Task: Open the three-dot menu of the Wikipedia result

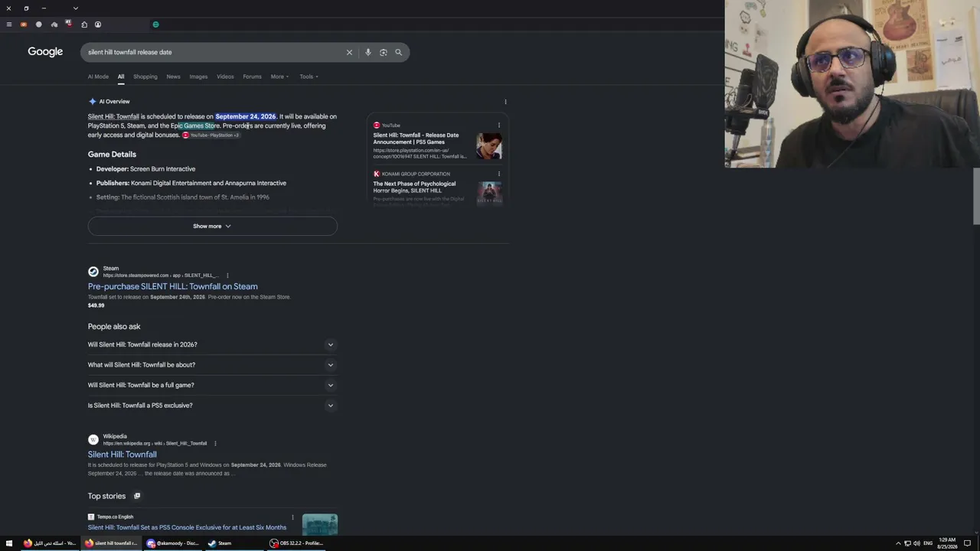Action: pyautogui.click(x=215, y=443)
